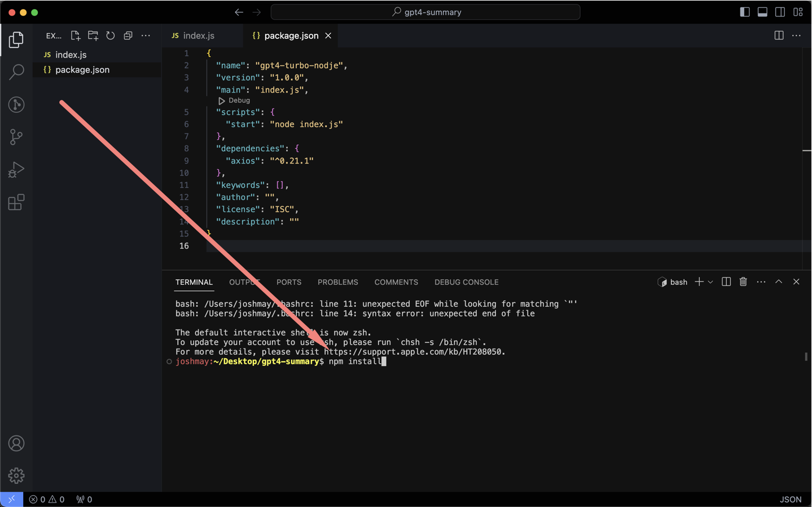Toggle the bottom panel layout
The height and width of the screenshot is (507, 812).
(x=762, y=12)
